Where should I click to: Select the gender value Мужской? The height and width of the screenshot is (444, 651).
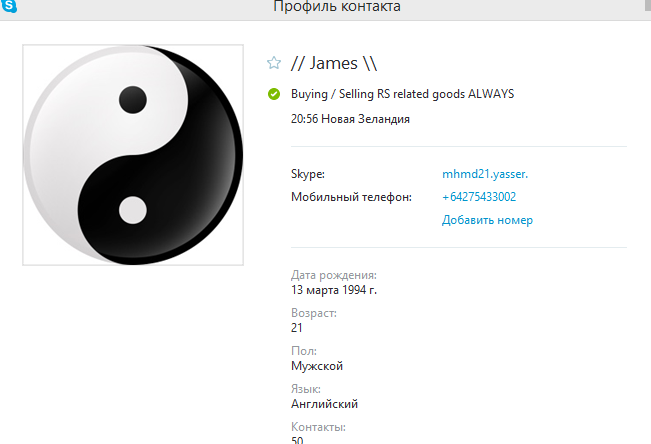(317, 366)
